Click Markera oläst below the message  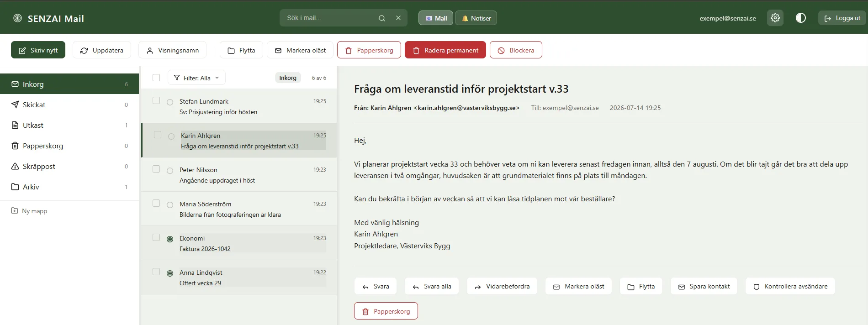579,286
